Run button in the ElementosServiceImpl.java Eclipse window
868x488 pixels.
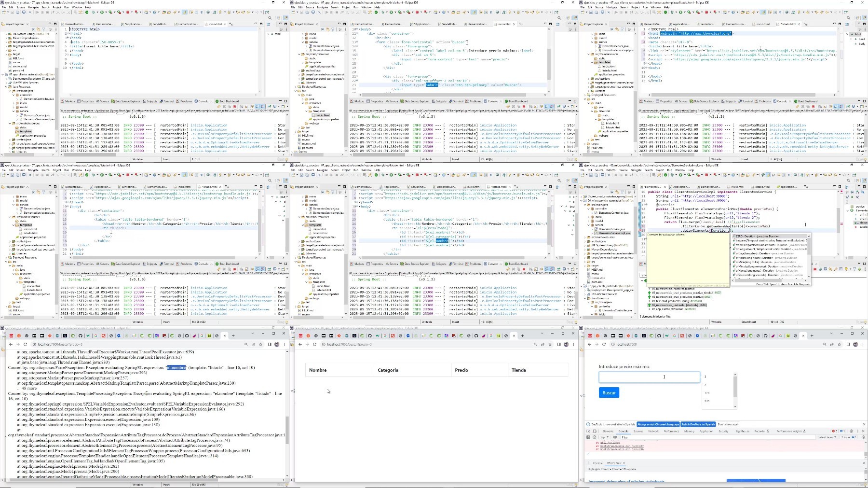tap(681, 175)
